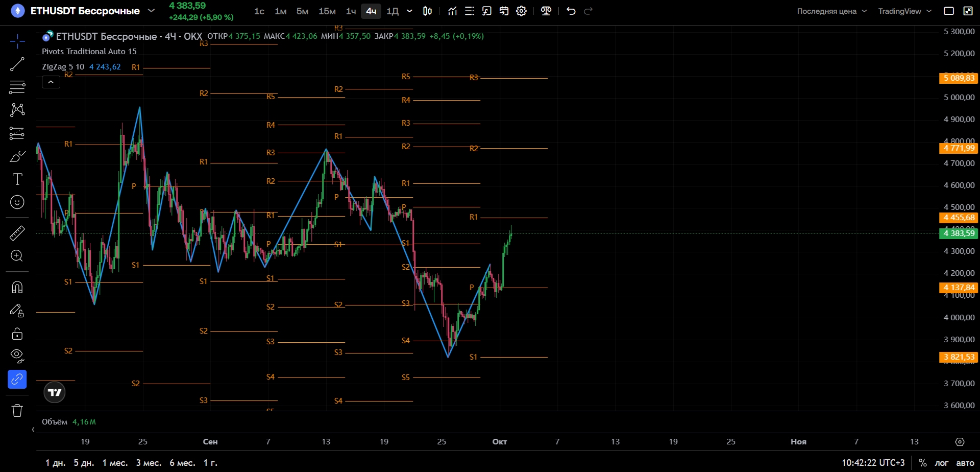Expand the chart to fullscreen
Image resolution: width=980 pixels, height=472 pixels.
click(968, 11)
